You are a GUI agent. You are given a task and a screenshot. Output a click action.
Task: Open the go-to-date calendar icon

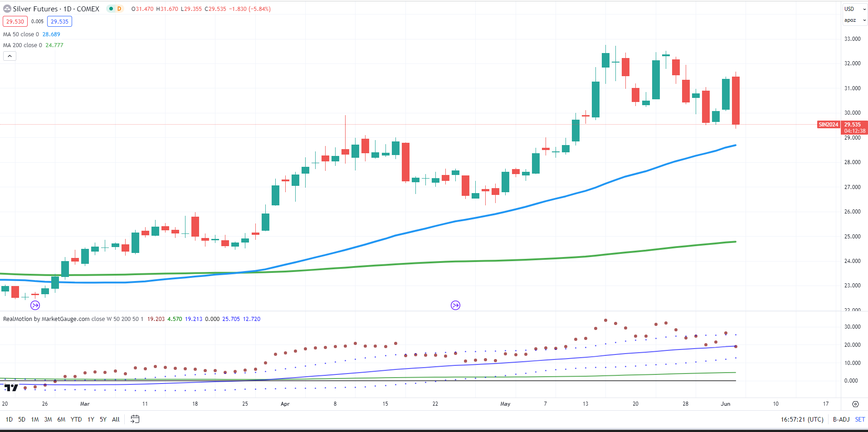coord(135,419)
